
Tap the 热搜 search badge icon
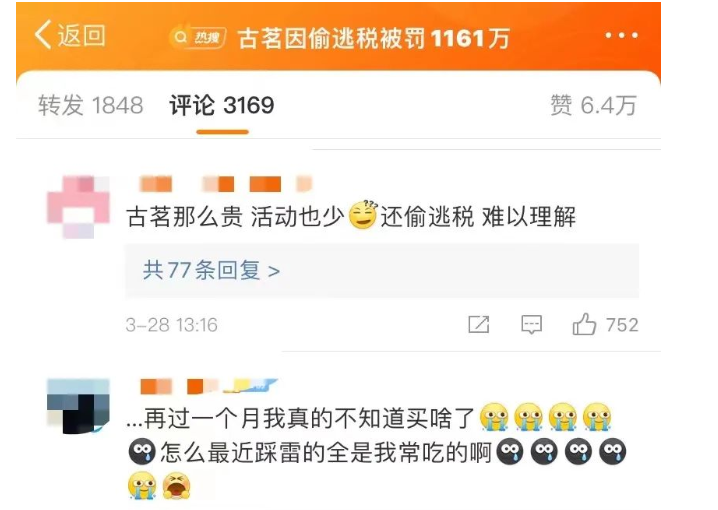click(x=197, y=37)
